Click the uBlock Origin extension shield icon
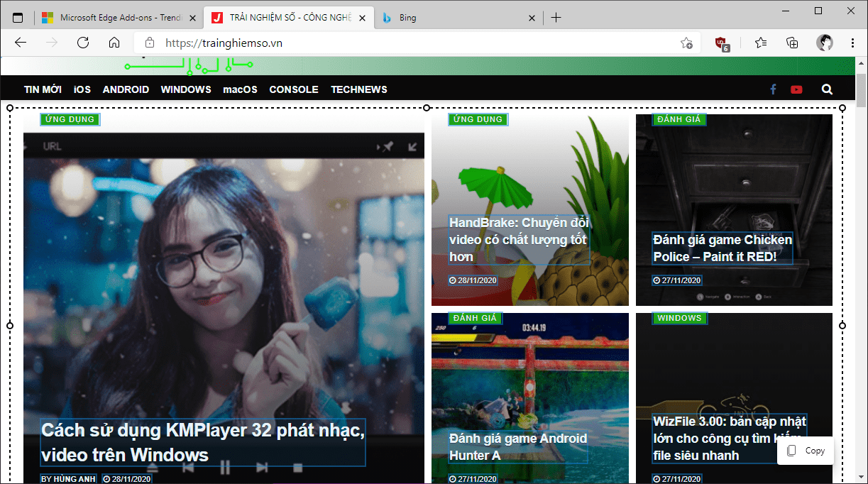Viewport: 868px width, 484px height. point(720,43)
